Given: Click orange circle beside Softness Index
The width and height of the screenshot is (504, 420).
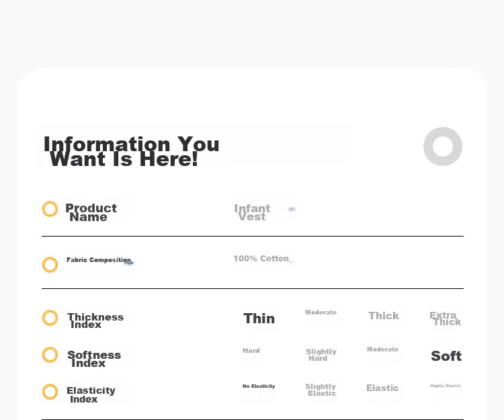Looking at the screenshot, I should [x=50, y=355].
